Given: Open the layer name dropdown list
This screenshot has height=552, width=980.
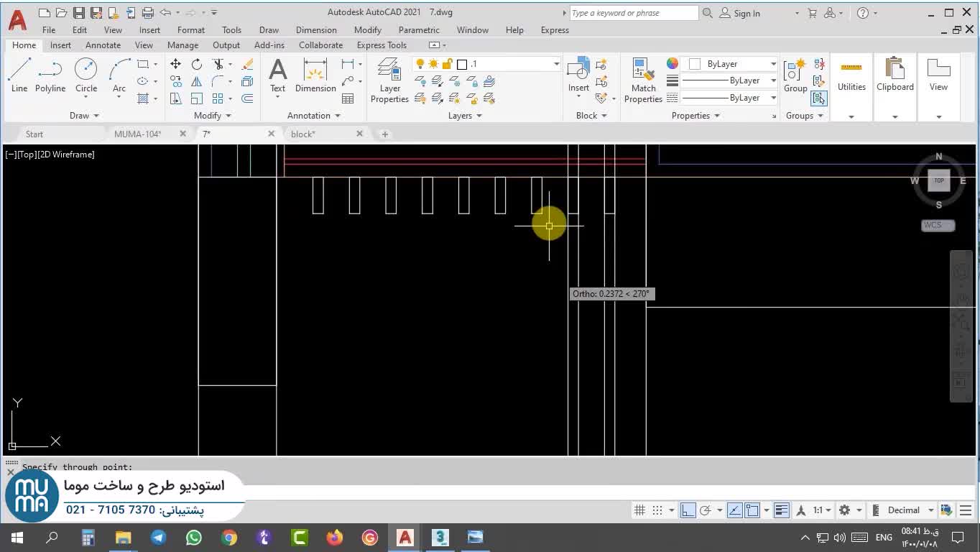Looking at the screenshot, I should pos(556,64).
